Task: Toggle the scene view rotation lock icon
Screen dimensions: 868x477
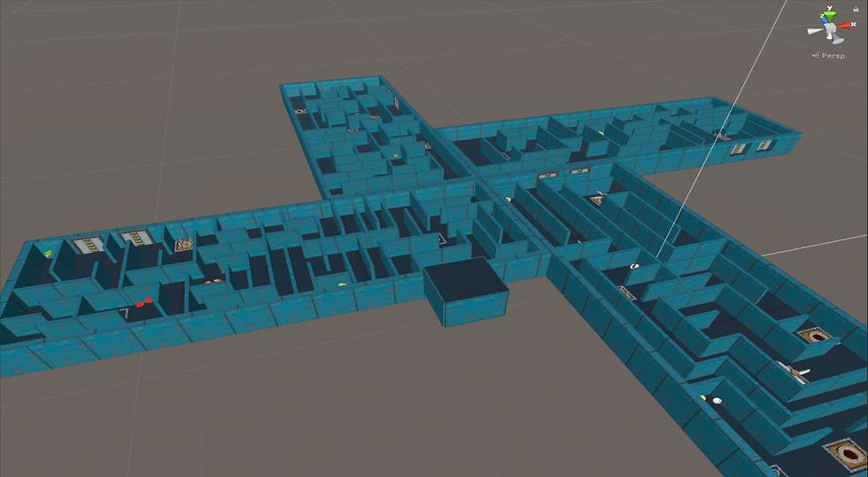Action: click(856, 10)
